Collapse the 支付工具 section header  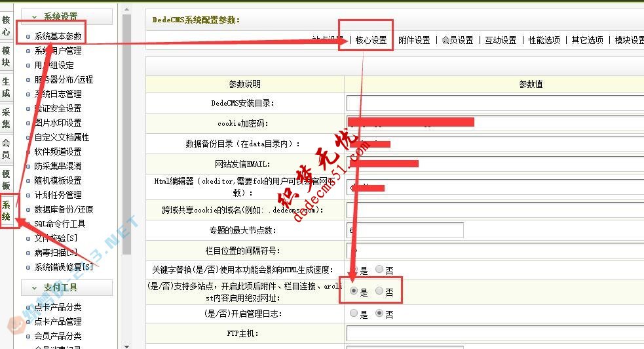pos(67,288)
